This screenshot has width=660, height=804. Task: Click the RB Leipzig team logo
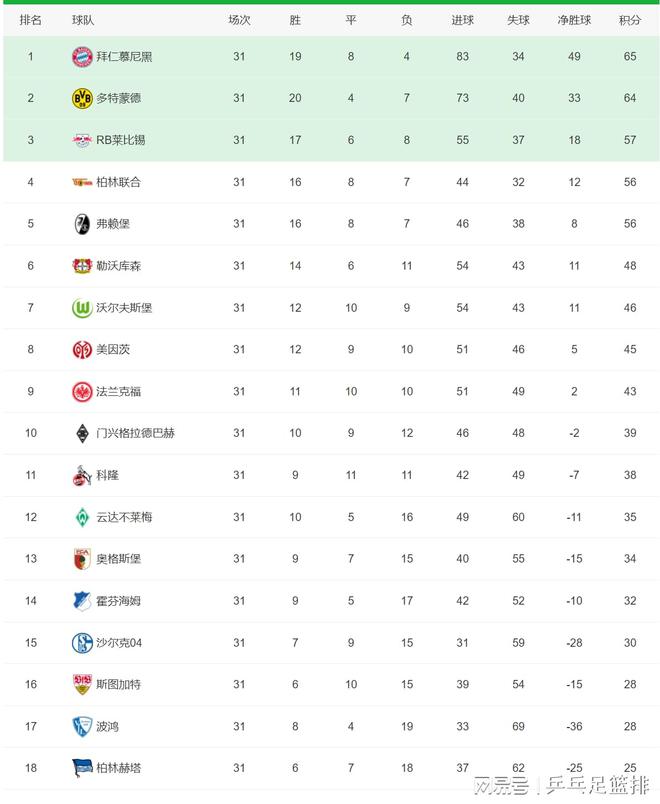click(x=82, y=140)
